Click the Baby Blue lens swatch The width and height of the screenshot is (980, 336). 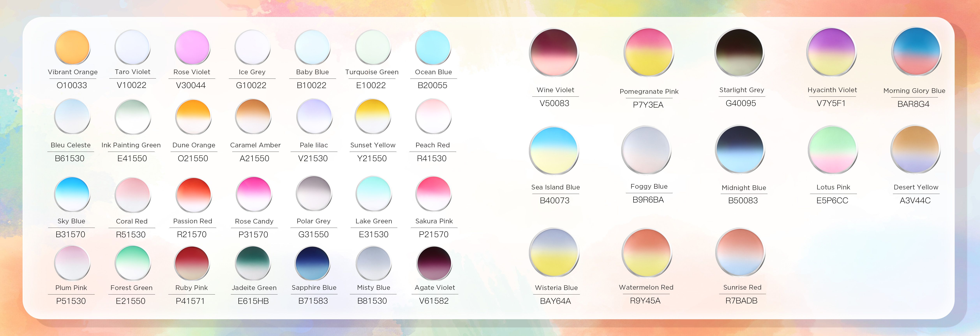coord(313,48)
